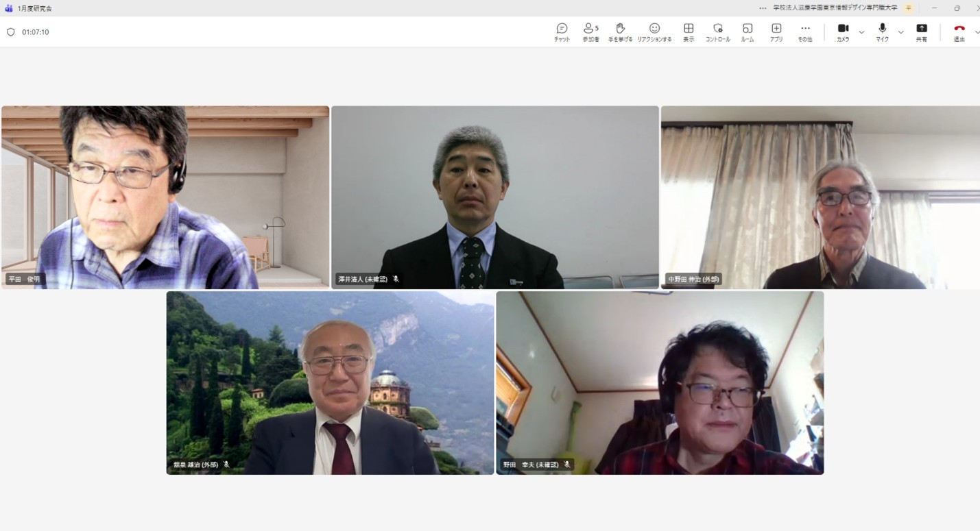Expand the leave options arrow beside 退出
The height and width of the screenshot is (531, 980).
[x=977, y=32]
